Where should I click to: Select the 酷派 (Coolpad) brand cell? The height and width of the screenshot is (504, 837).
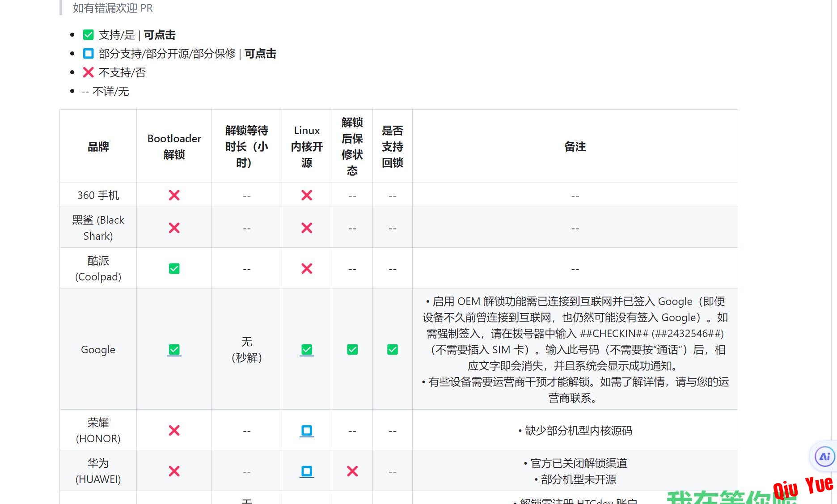(98, 269)
